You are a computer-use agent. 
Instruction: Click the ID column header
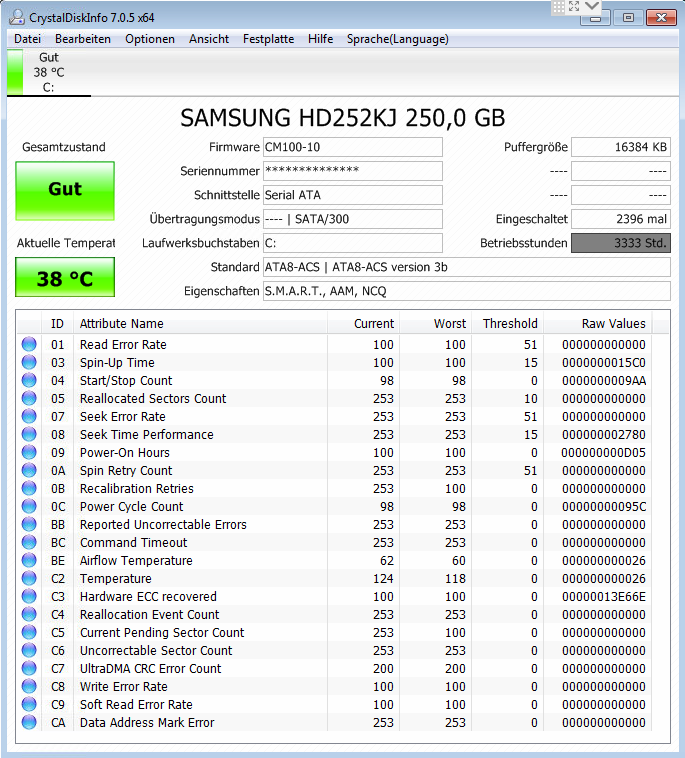coord(58,323)
